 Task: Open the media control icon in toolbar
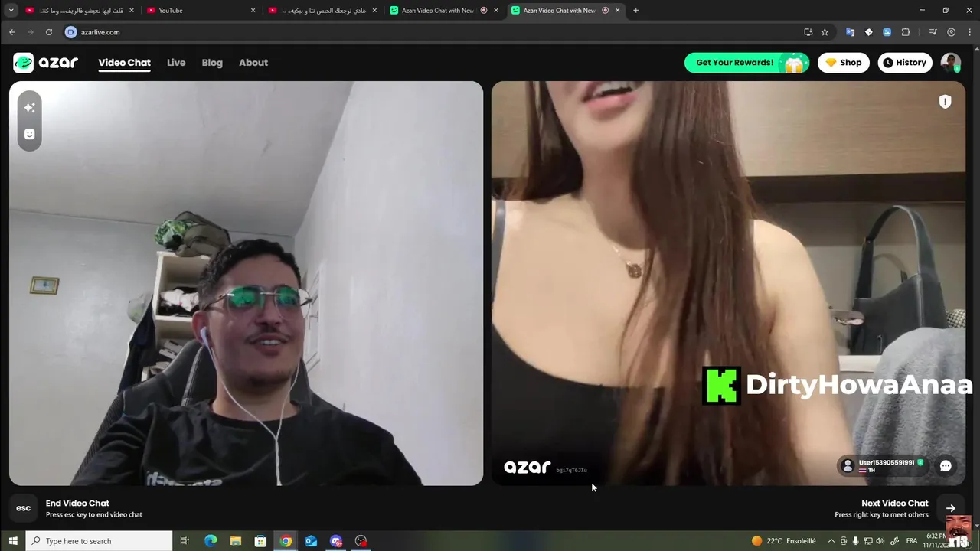click(933, 32)
